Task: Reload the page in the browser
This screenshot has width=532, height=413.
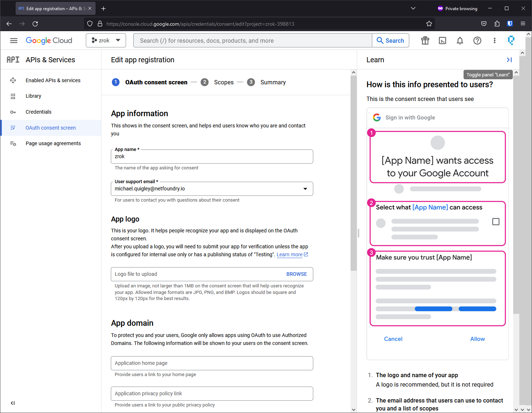Action: tap(35, 24)
